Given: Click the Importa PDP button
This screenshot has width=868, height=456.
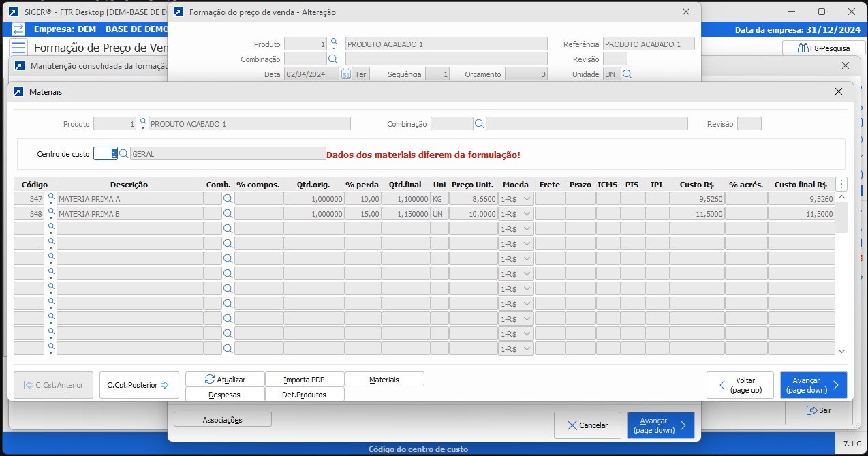Looking at the screenshot, I should click(x=305, y=379).
